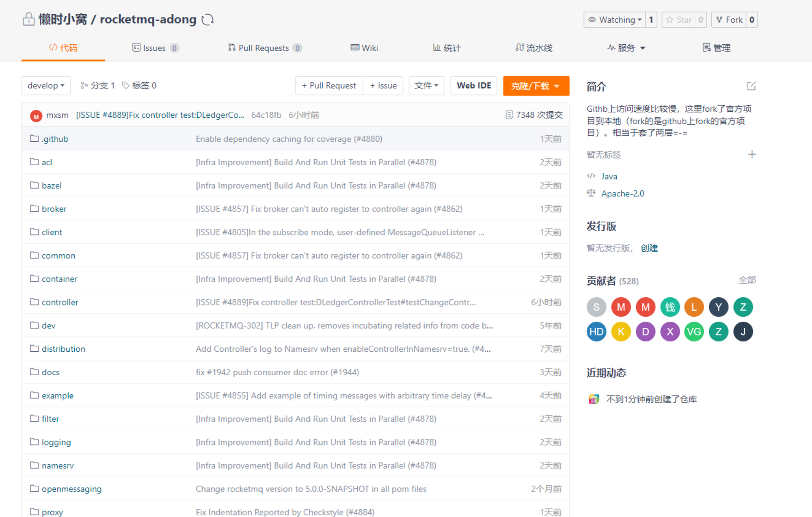Image resolution: width=812 pixels, height=517 pixels.
Task: Open the openmessaging folder
Action: click(x=71, y=489)
